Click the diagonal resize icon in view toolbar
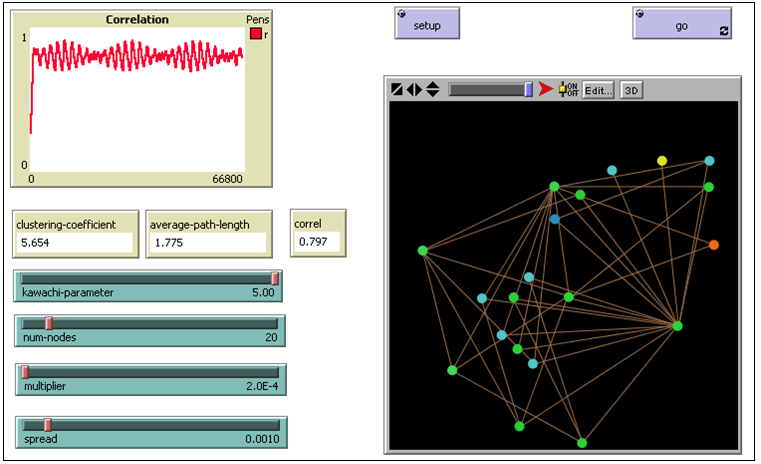Screen dimensions: 761x464 [397, 89]
